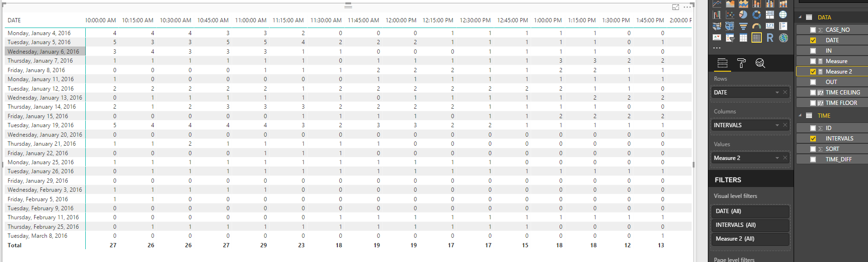868x262 pixels.
Task: Select the waterfall chart visualization
Action: 716,15
